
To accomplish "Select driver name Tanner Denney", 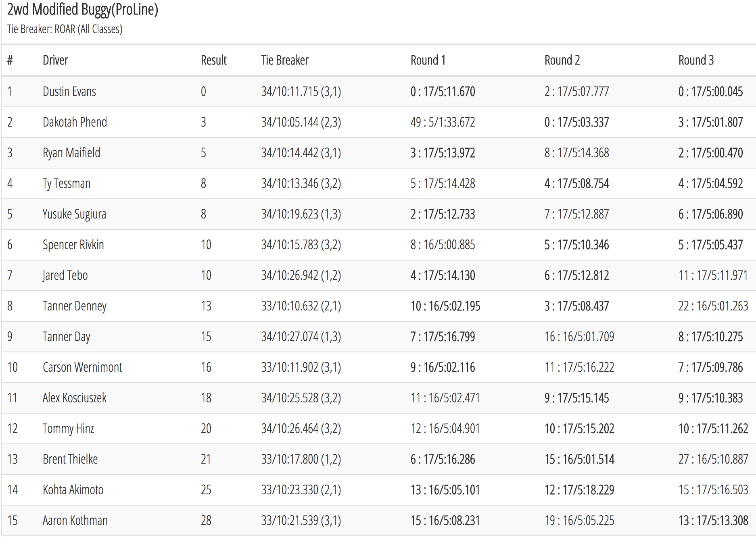I will (75, 306).
